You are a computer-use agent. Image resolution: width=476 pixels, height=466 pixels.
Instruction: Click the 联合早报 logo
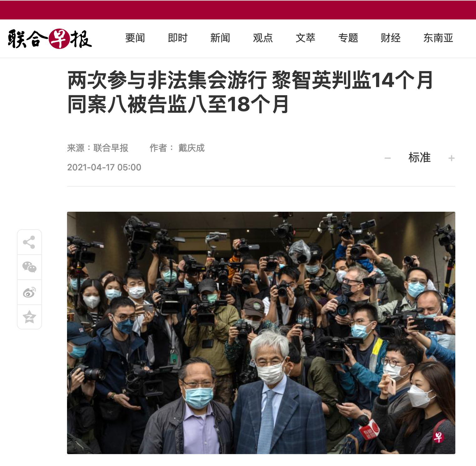tap(50, 39)
